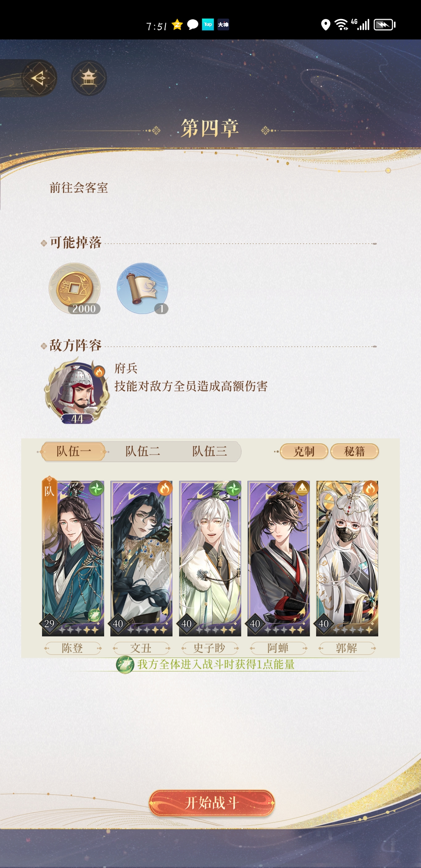
Task: Tap the green team skill orb icon
Action: point(125,665)
